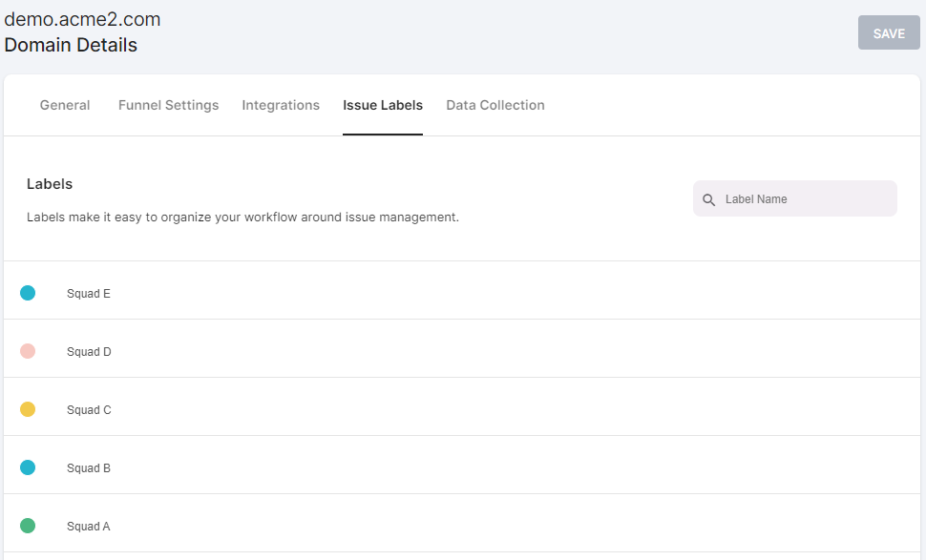Select the Issue Labels tab

pos(383,105)
